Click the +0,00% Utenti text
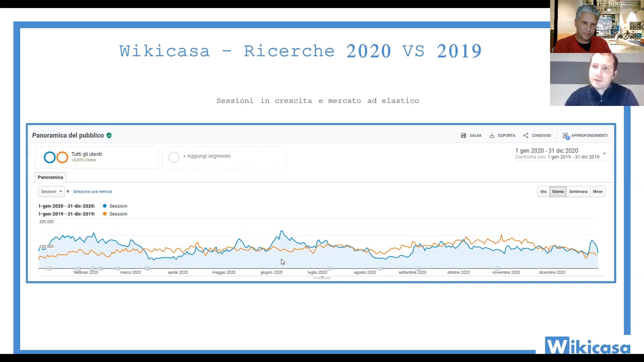The height and width of the screenshot is (362, 644). click(x=83, y=160)
